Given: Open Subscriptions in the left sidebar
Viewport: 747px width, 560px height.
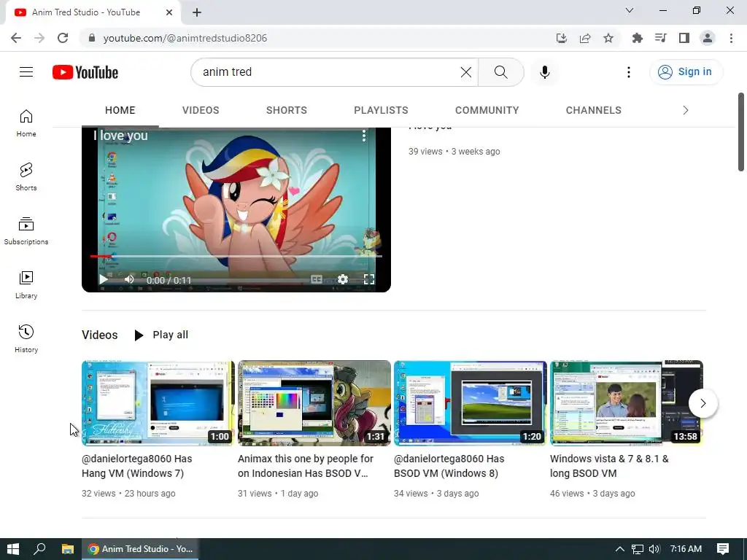Looking at the screenshot, I should click(26, 231).
